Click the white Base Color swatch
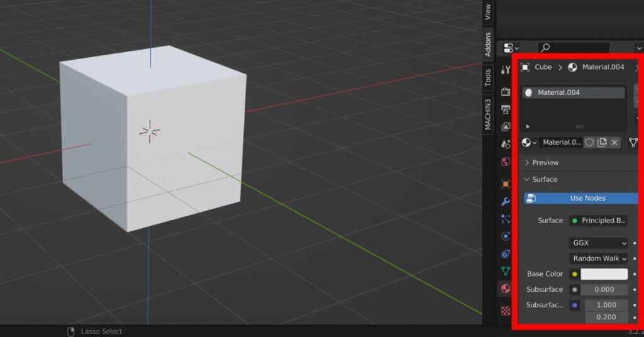This screenshot has width=644, height=337. point(604,274)
